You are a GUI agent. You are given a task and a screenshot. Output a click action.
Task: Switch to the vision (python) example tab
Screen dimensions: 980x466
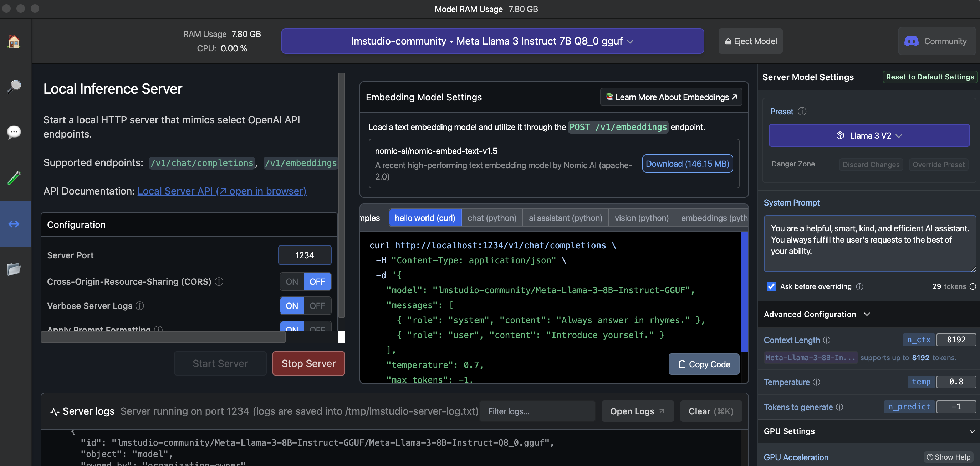pos(642,218)
